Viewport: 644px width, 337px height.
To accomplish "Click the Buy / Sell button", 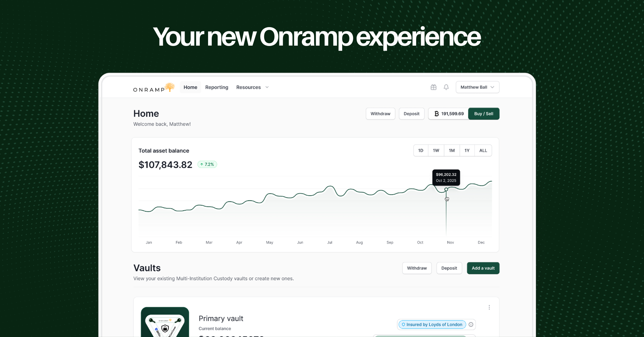I will pos(484,114).
